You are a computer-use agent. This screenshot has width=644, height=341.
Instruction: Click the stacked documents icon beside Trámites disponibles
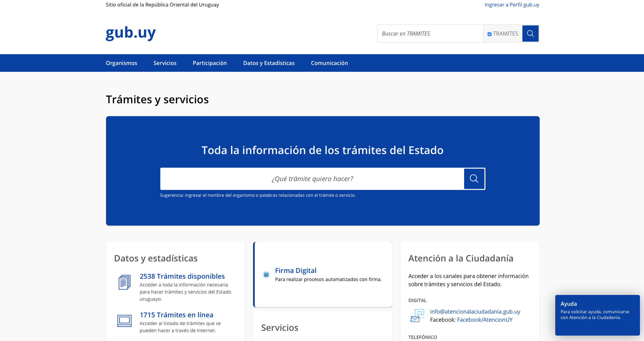click(124, 282)
